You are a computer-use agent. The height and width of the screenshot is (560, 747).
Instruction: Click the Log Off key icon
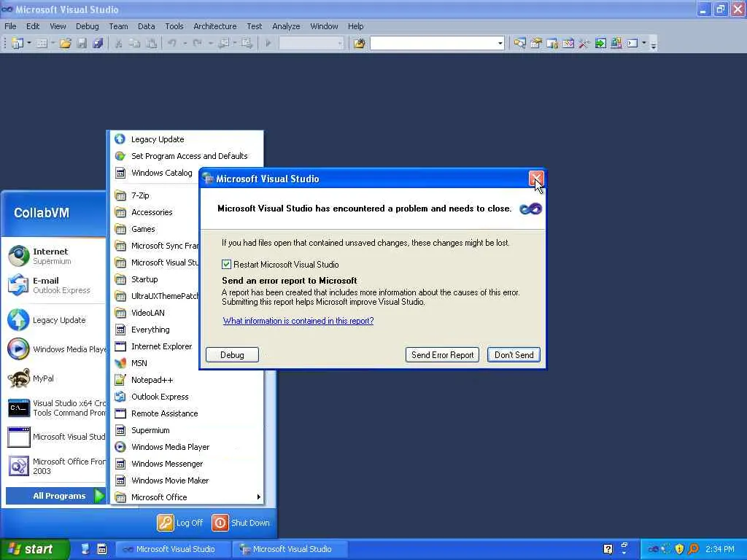tap(166, 522)
